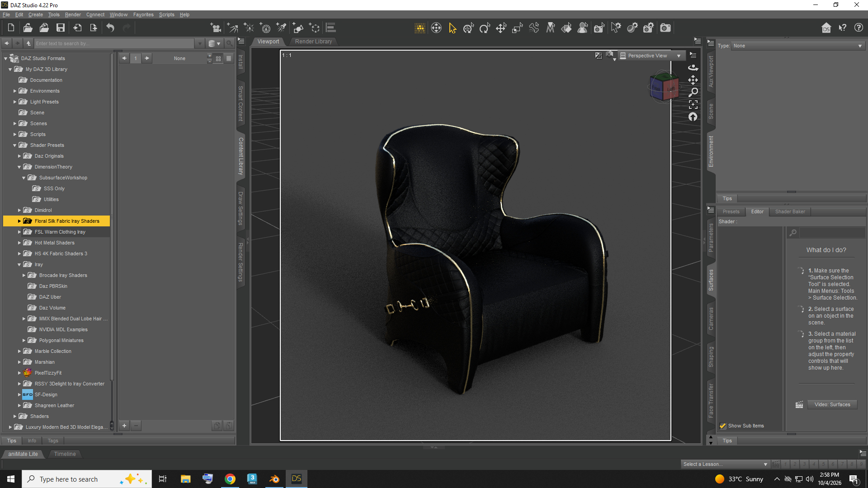Switch content view to list mode
This screenshot has width=868, height=488.
point(229,58)
